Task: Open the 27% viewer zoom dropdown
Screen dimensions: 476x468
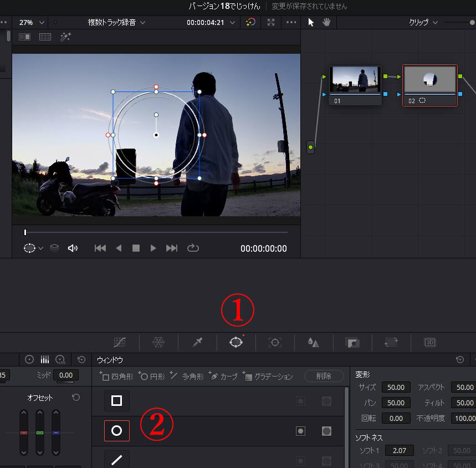Action: pyautogui.click(x=32, y=23)
